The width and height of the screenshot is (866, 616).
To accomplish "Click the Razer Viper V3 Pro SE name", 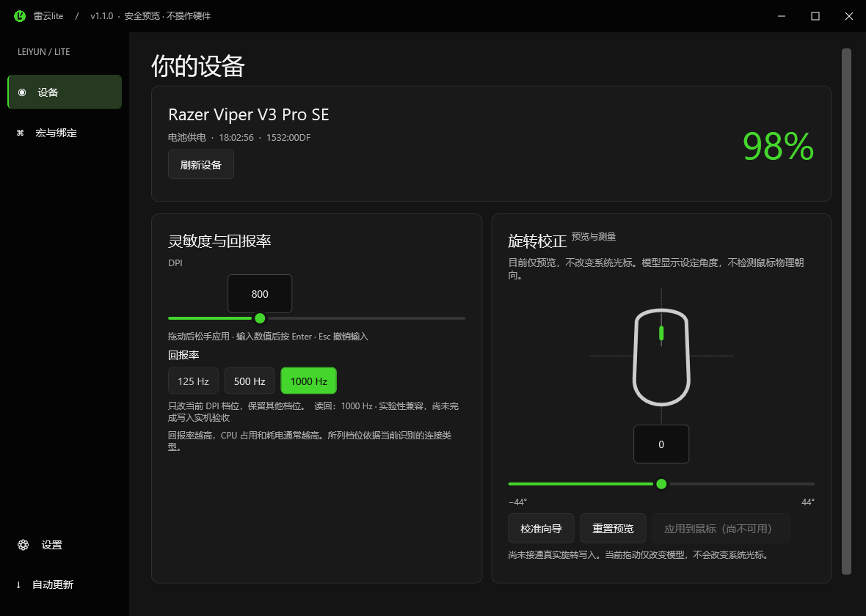I will [x=249, y=114].
